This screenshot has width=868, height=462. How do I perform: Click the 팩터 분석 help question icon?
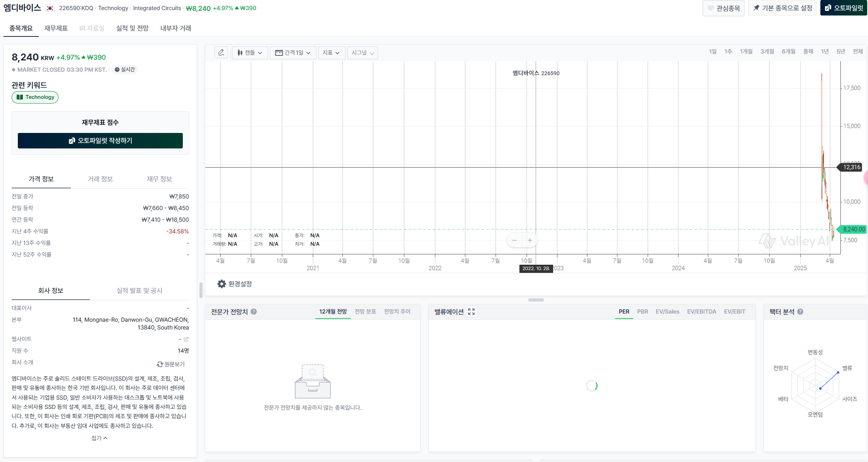[800, 312]
